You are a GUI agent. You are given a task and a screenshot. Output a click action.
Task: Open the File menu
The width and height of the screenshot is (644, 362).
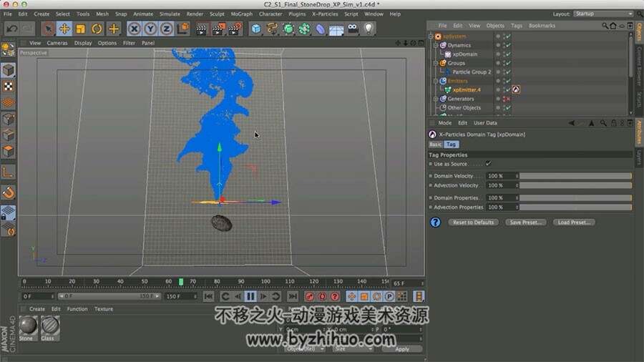click(7, 14)
